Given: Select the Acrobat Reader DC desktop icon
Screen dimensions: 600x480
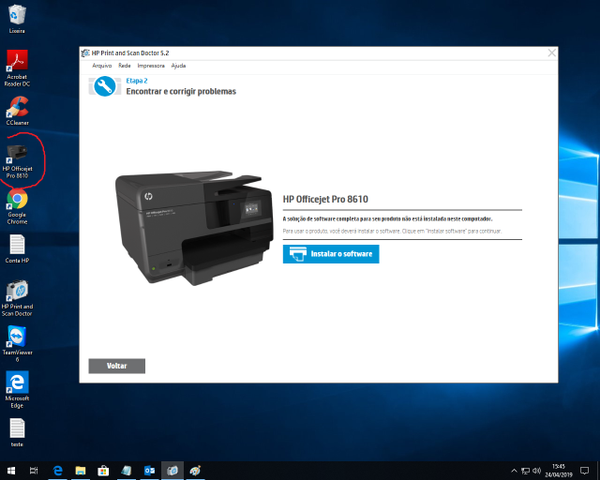Looking at the screenshot, I should (x=17, y=69).
